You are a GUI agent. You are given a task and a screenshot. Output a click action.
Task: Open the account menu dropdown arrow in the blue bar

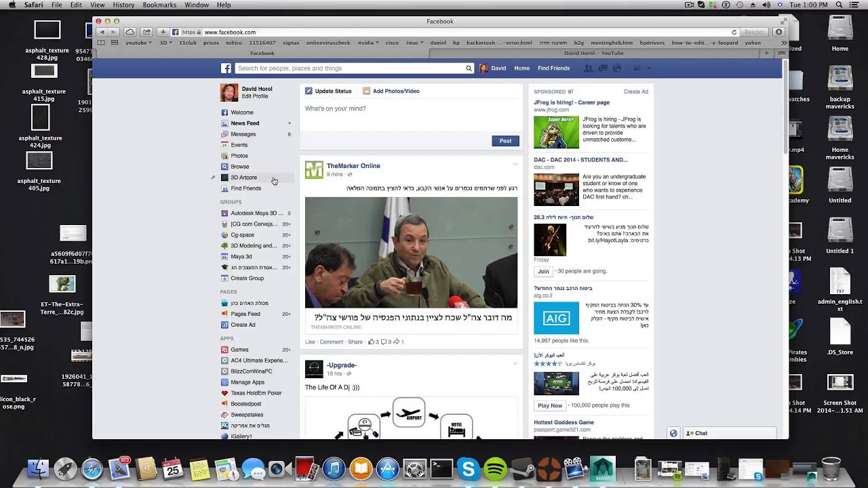[x=649, y=68]
